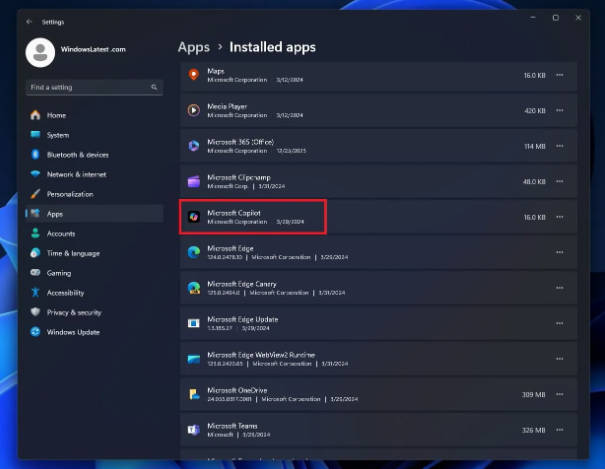Minimize the Settings window
Screen dimensions: 605x469
[533, 18]
